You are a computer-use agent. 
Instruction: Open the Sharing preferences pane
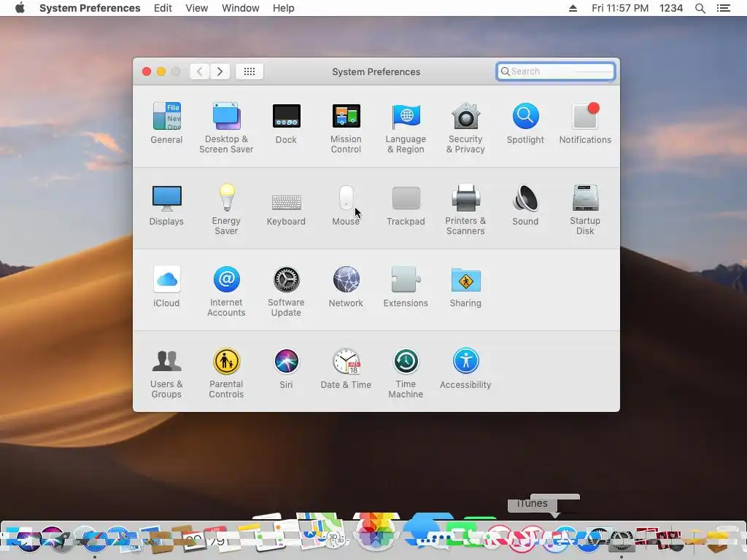pyautogui.click(x=465, y=287)
